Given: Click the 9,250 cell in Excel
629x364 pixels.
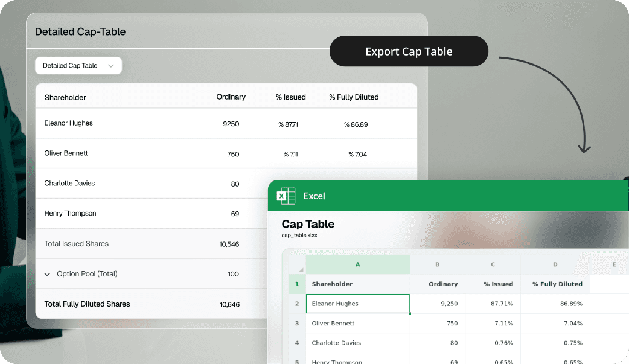Looking at the screenshot, I should tap(437, 304).
